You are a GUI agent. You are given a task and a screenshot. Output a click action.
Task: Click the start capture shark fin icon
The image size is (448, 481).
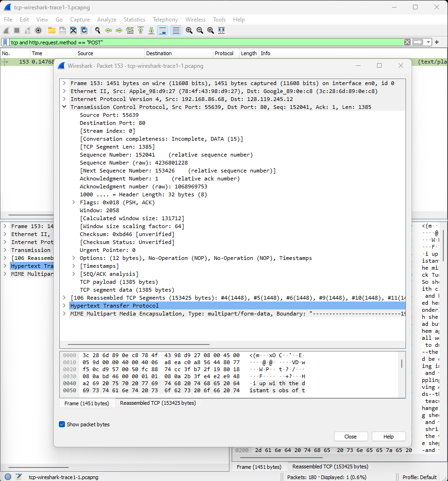pyautogui.click(x=6, y=30)
